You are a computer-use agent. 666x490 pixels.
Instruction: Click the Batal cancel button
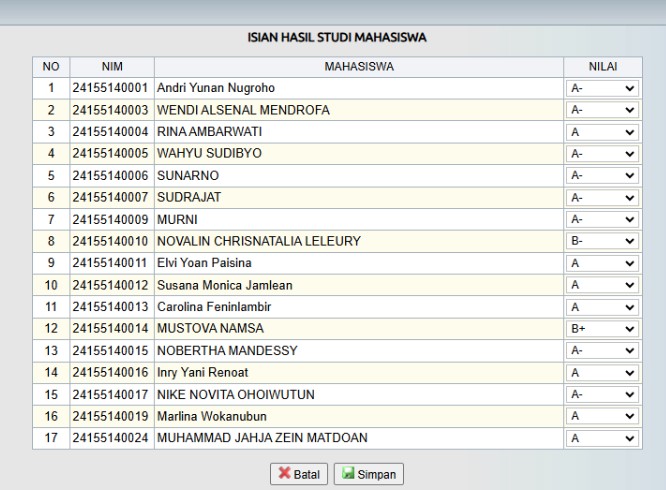pos(299,472)
